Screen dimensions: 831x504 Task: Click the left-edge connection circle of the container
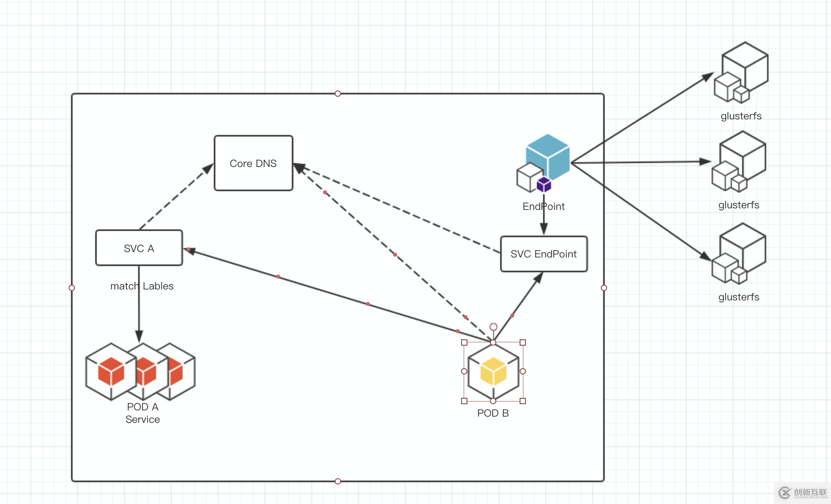coord(72,288)
